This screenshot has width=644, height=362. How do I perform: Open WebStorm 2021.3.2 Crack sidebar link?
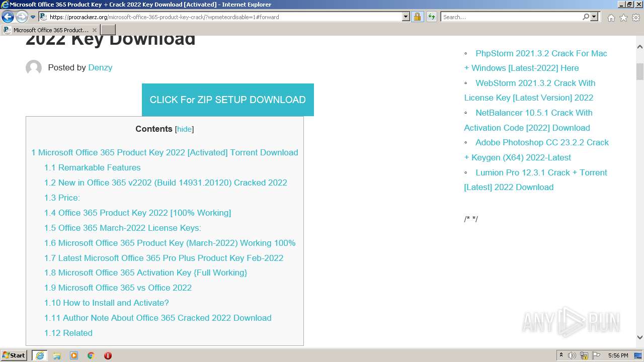(x=530, y=90)
